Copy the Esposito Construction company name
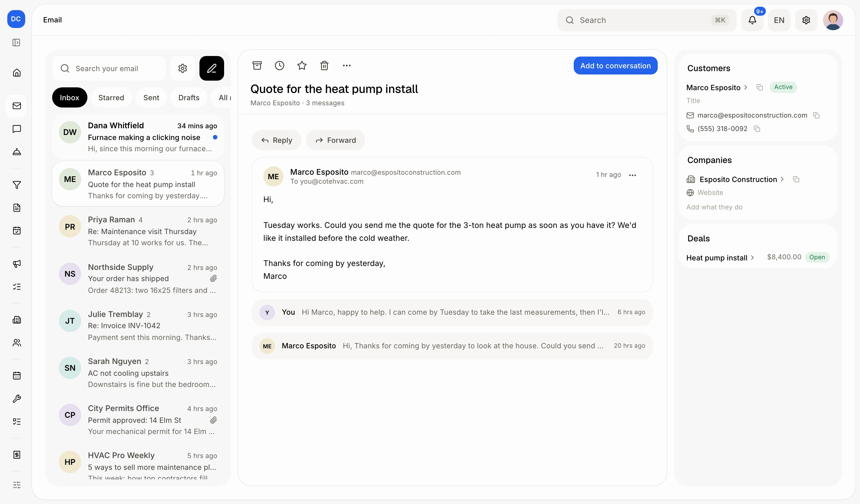This screenshot has width=860, height=504. tap(796, 179)
